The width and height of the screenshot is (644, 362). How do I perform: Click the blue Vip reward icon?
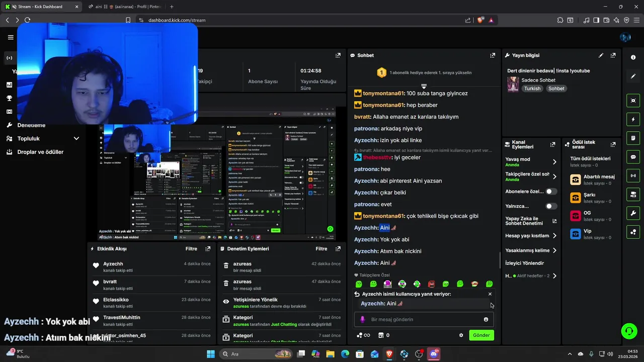575,234
